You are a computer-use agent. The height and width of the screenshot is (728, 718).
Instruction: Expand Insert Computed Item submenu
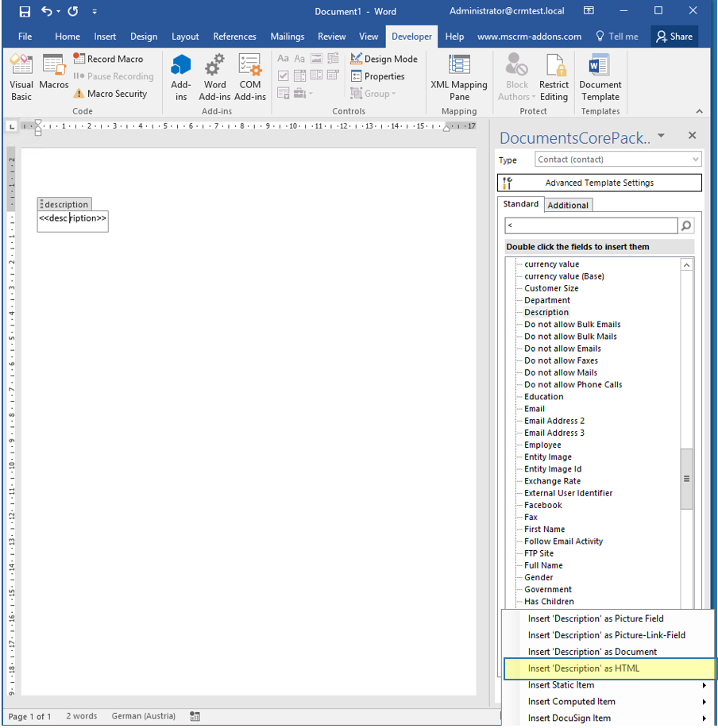(x=608, y=702)
